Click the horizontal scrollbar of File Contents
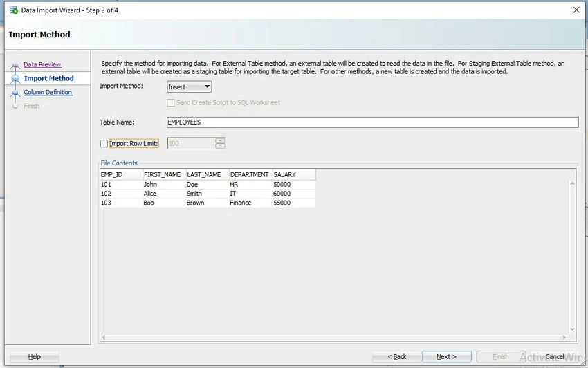The image size is (588, 368). (333, 338)
